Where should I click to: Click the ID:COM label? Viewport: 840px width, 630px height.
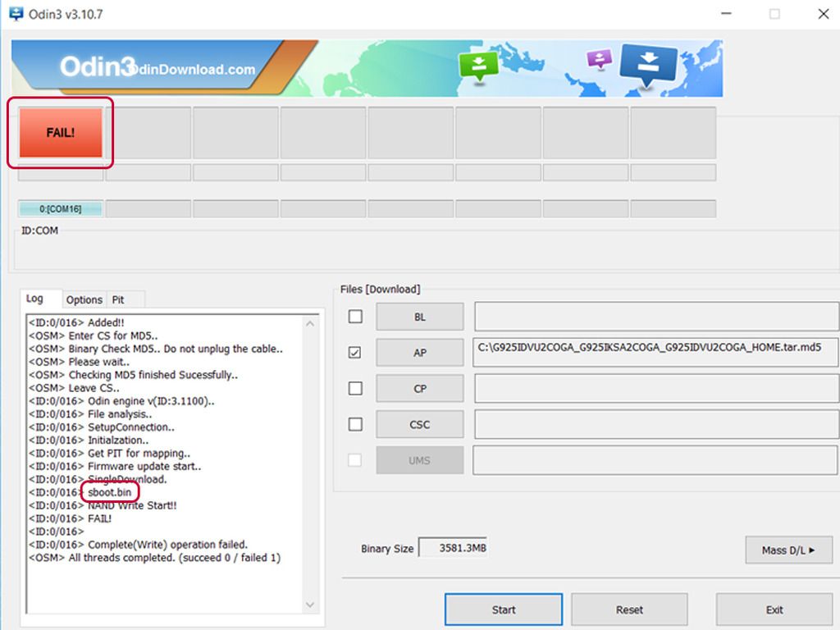[x=39, y=231]
